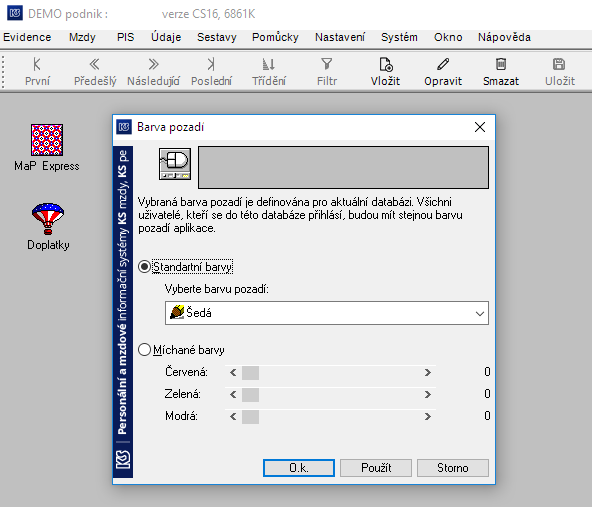Insert a new record with Vložit
The width and height of the screenshot is (592, 507).
[x=385, y=72]
